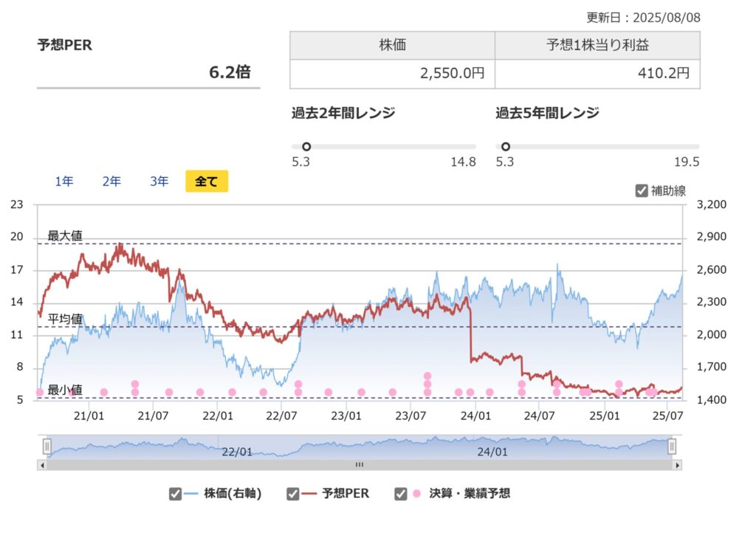Click the 21/01 x-axis label

coord(89,416)
